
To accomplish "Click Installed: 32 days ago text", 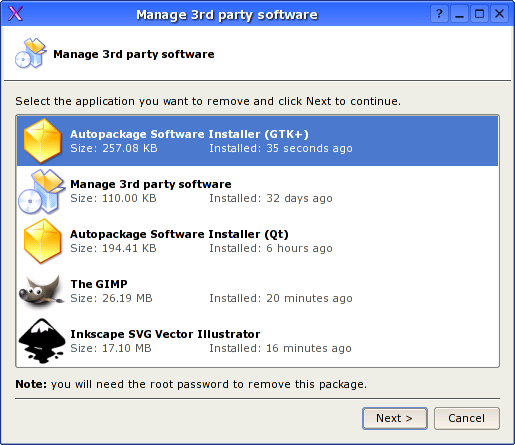I will click(x=271, y=198).
